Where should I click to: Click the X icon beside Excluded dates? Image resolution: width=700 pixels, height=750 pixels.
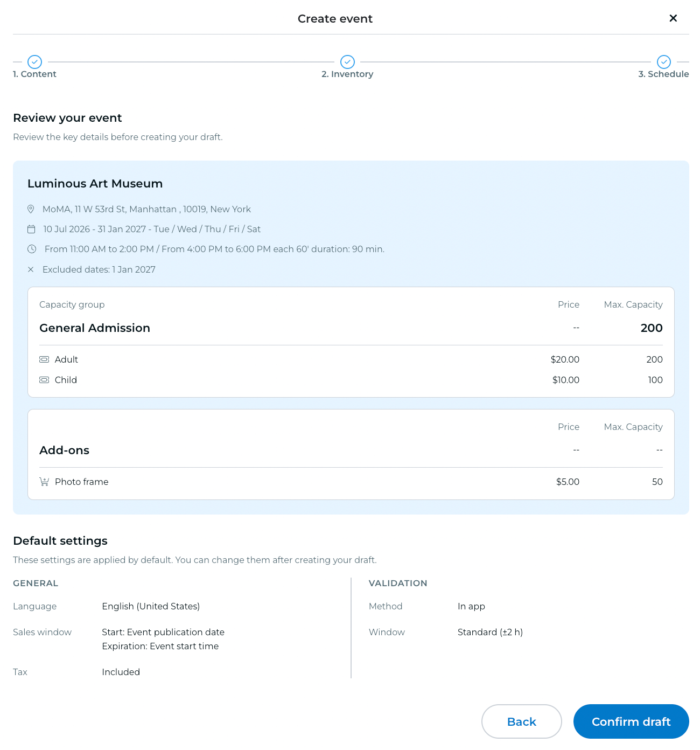click(x=31, y=269)
